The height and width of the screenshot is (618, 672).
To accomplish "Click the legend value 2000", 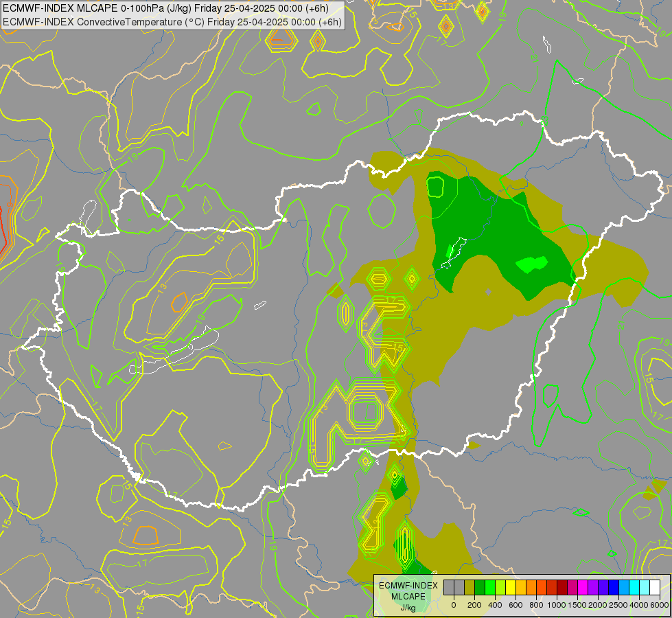I will click(x=598, y=605).
